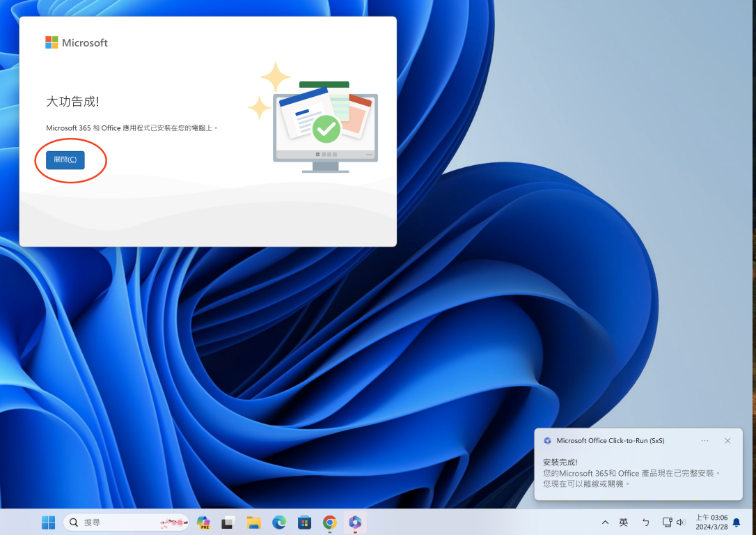Click the notification bell in the system tray
Screen dimensions: 756x535
click(x=737, y=522)
